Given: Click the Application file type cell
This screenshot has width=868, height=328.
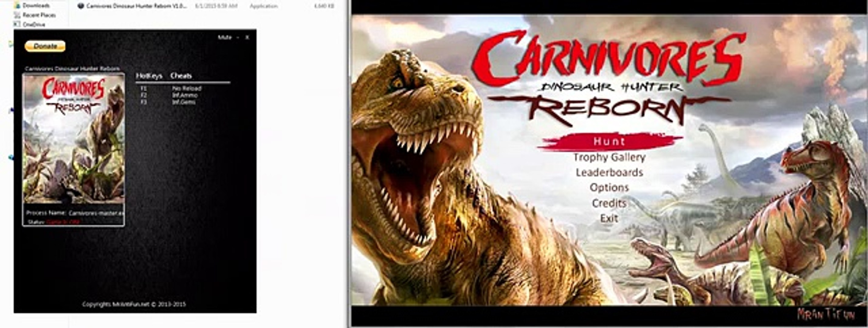Looking at the screenshot, I should 263,6.
